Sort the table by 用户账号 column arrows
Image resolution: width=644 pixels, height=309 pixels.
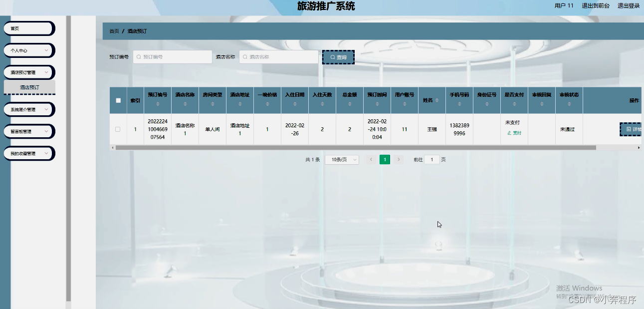[x=405, y=104]
